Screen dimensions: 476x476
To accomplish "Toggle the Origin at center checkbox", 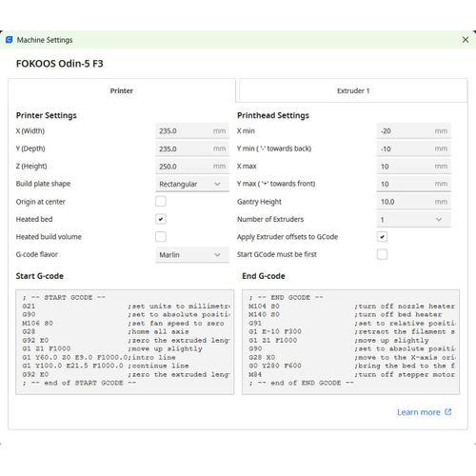I will click(161, 202).
